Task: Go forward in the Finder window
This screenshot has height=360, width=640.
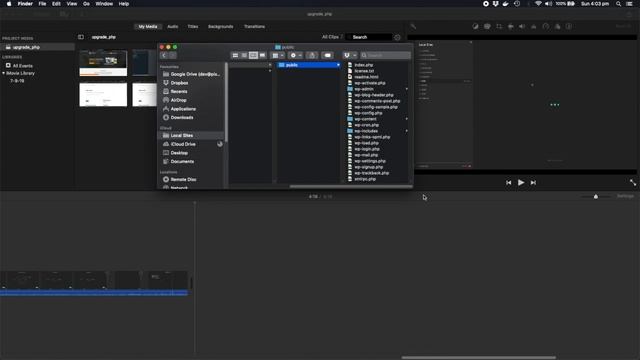Action: [173, 55]
